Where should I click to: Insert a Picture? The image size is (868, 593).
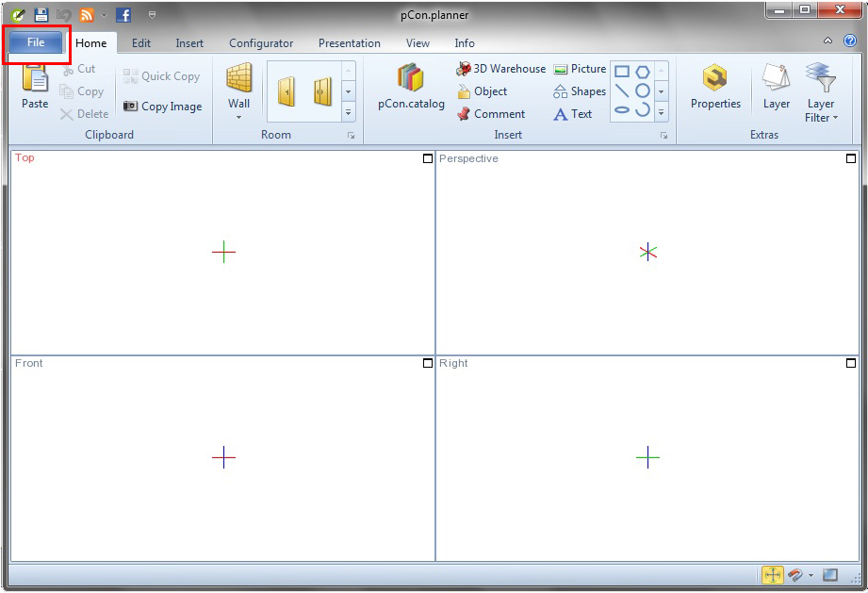tap(580, 69)
